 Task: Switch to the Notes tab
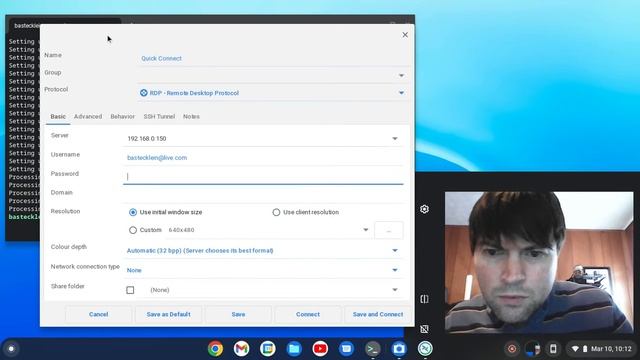191,116
